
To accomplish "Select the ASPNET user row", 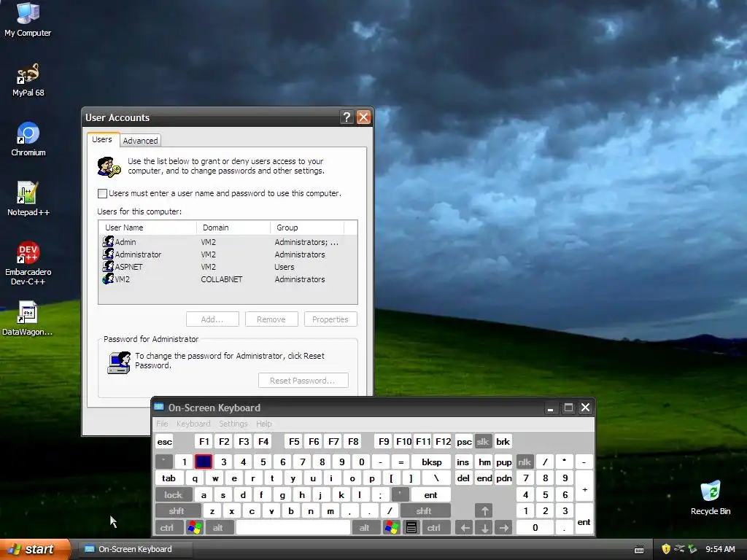I will pyautogui.click(x=228, y=267).
